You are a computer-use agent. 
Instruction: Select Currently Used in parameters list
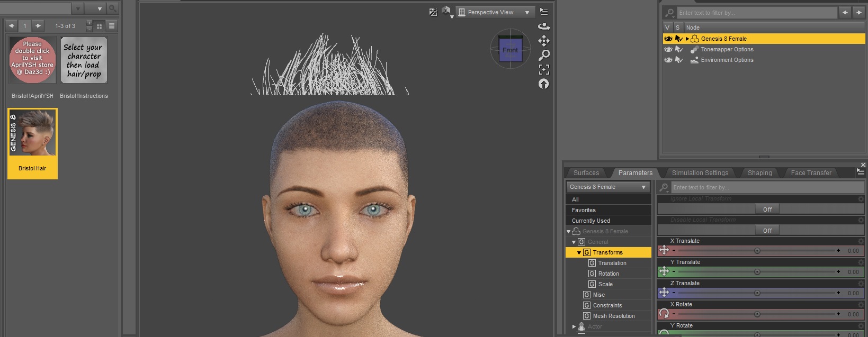(591, 221)
